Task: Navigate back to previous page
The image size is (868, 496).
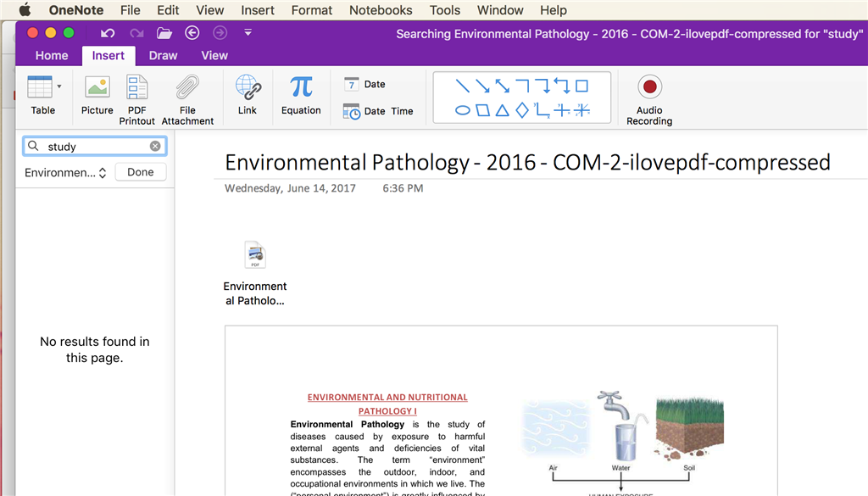Action: point(192,33)
